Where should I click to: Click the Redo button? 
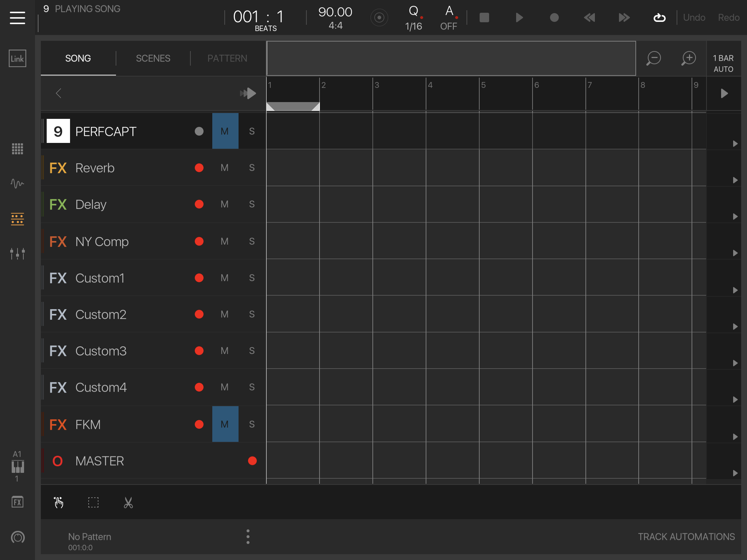729,17
